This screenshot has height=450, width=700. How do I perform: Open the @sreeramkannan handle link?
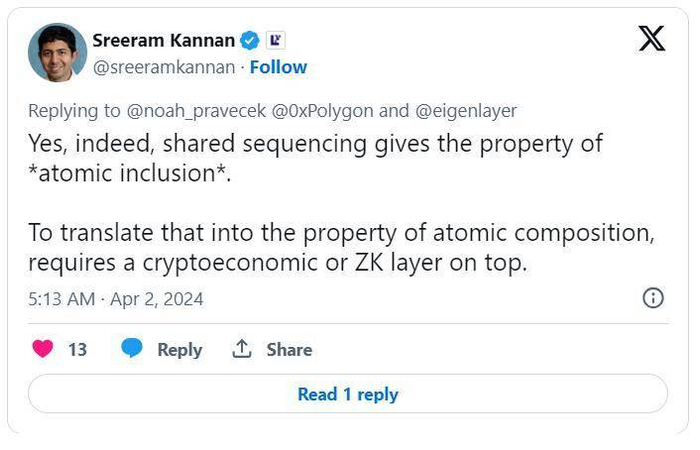click(164, 67)
